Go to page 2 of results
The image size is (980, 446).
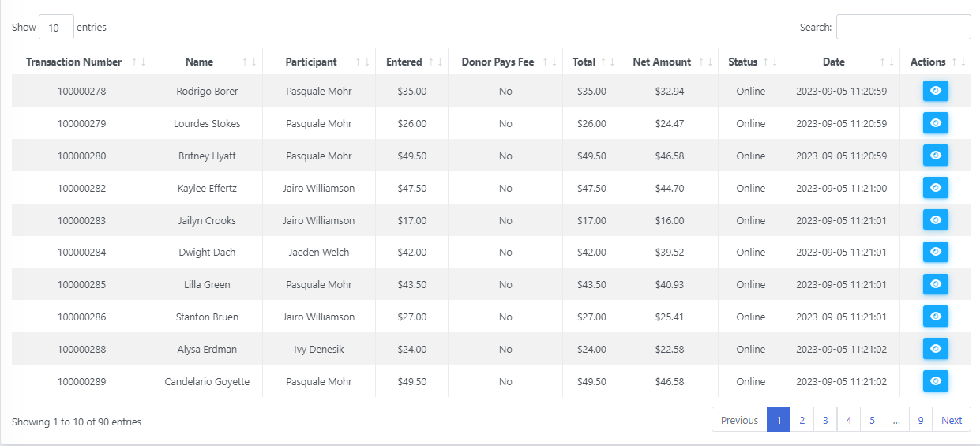click(x=802, y=420)
